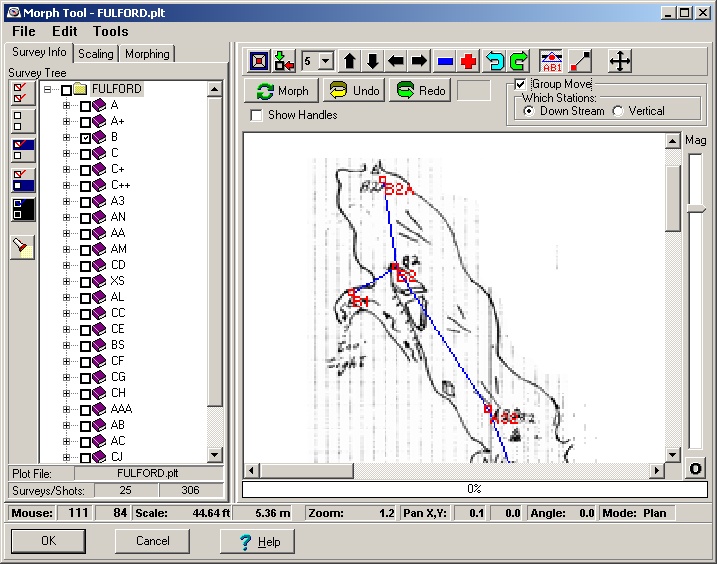Switch to the Morphing tab
This screenshot has width=717, height=564.
[x=147, y=54]
